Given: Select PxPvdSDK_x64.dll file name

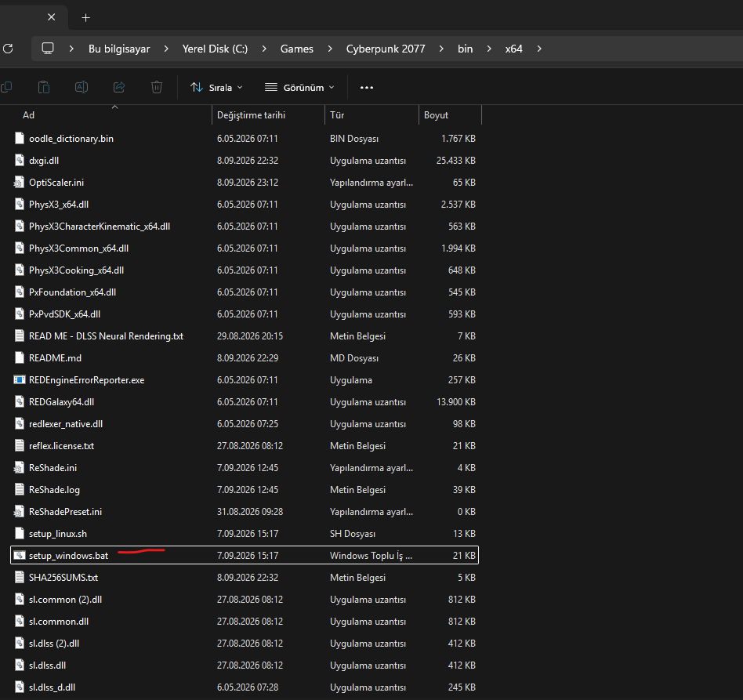Looking at the screenshot, I should click(64, 314).
